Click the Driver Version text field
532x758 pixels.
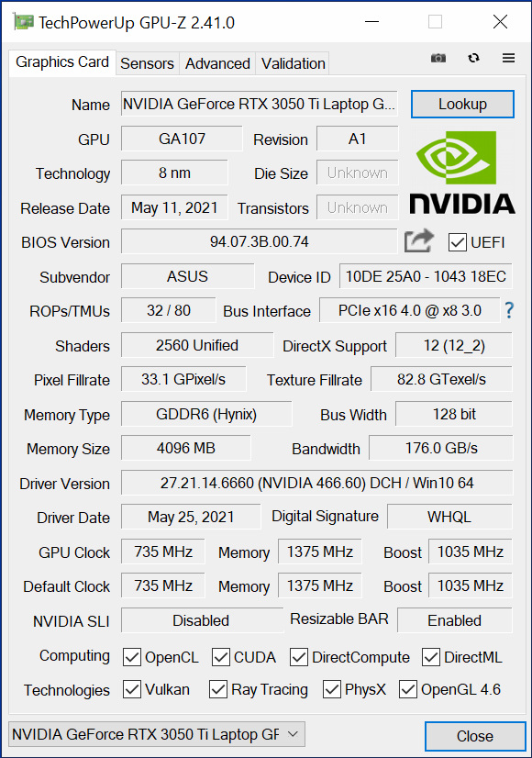[317, 483]
